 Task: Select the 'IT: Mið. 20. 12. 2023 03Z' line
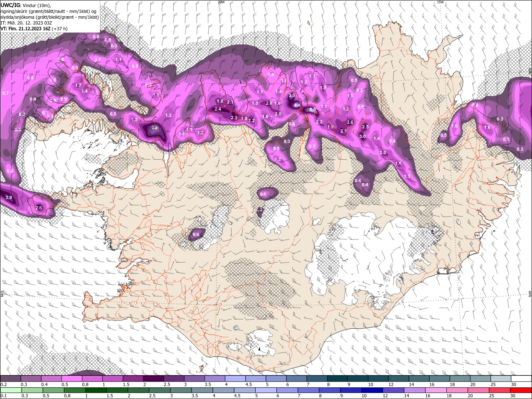[26, 23]
